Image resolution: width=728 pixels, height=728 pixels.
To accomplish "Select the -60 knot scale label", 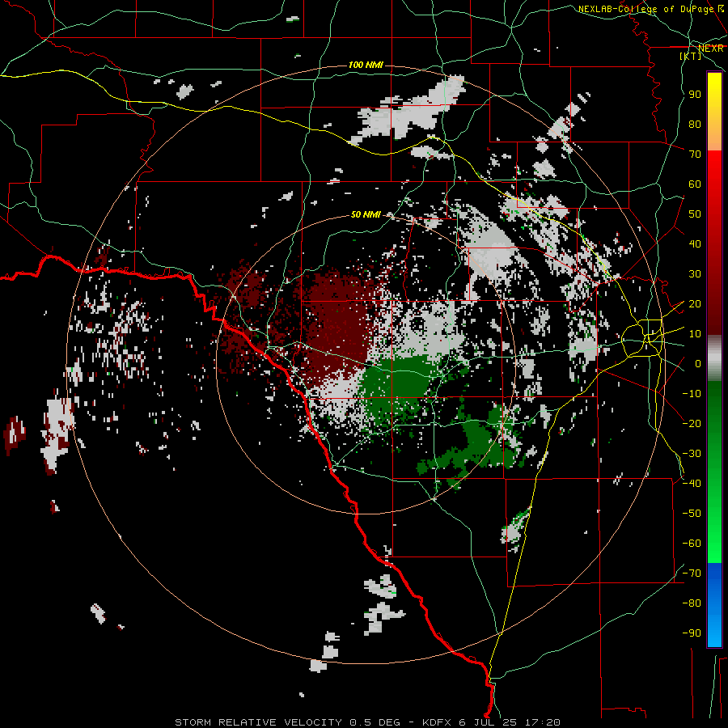I will 692,544.
